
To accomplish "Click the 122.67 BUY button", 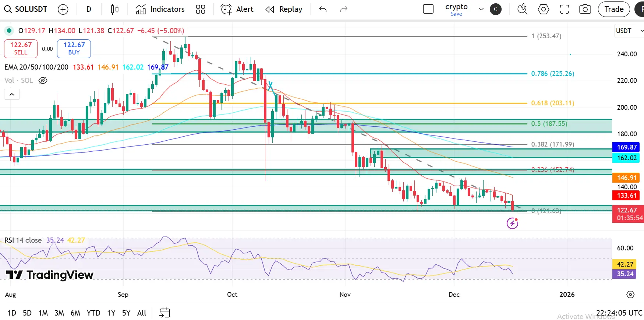I will (74, 49).
